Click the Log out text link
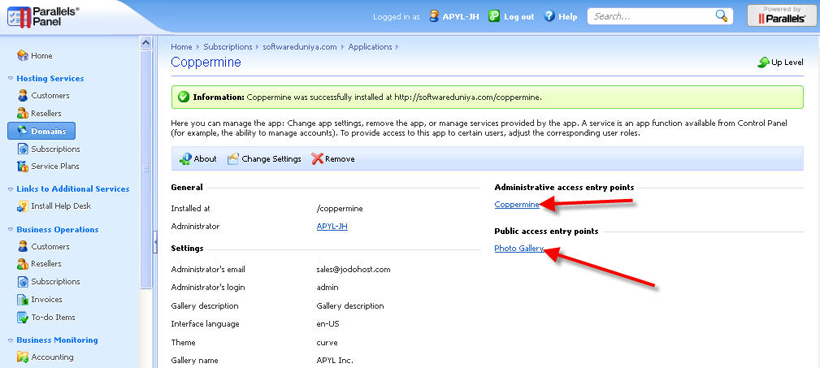820x368 pixels. coord(519,17)
